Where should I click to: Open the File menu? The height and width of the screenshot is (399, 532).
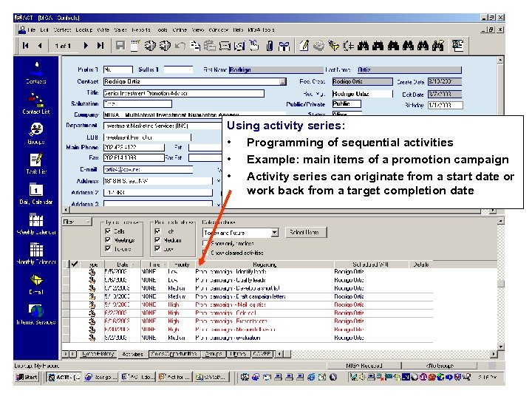(32, 30)
